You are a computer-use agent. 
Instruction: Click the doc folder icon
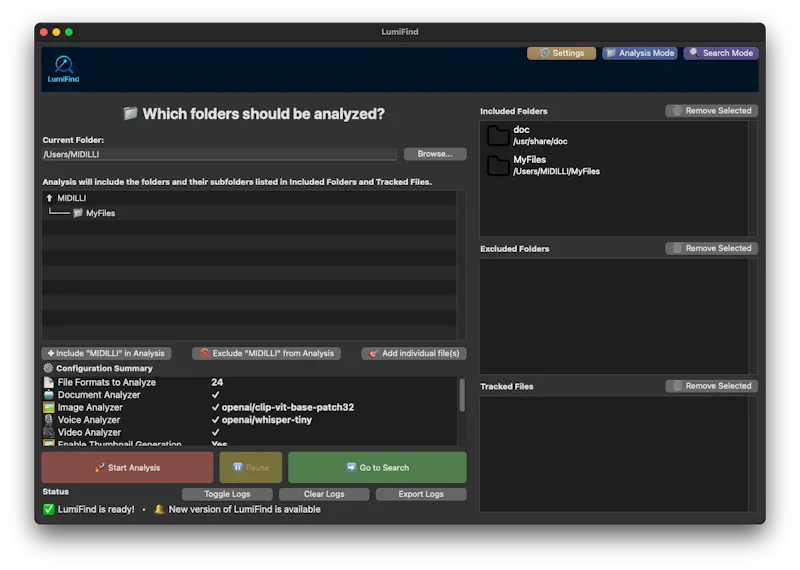pyautogui.click(x=497, y=136)
